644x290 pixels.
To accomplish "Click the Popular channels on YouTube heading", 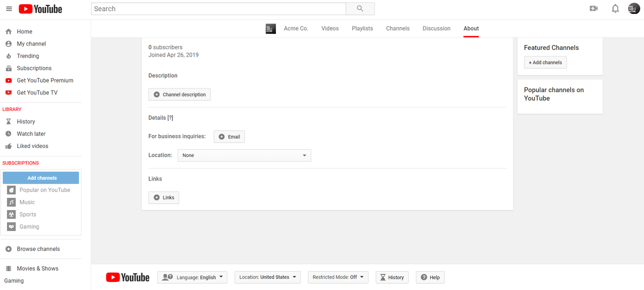I will tap(554, 94).
